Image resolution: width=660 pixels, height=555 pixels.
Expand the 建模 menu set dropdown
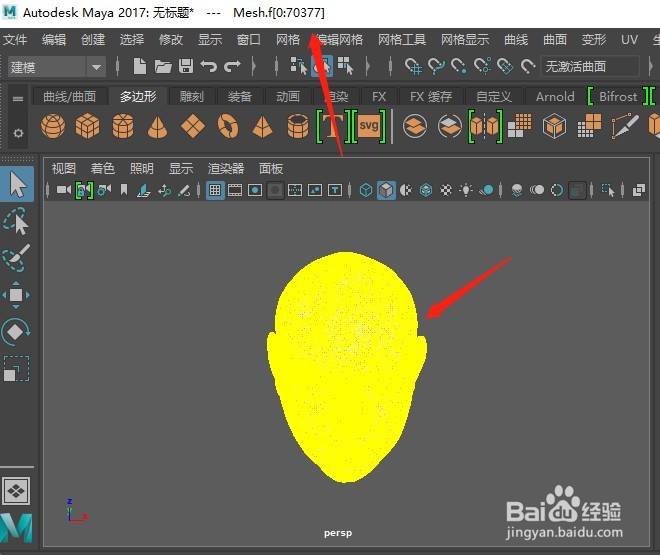pyautogui.click(x=96, y=67)
